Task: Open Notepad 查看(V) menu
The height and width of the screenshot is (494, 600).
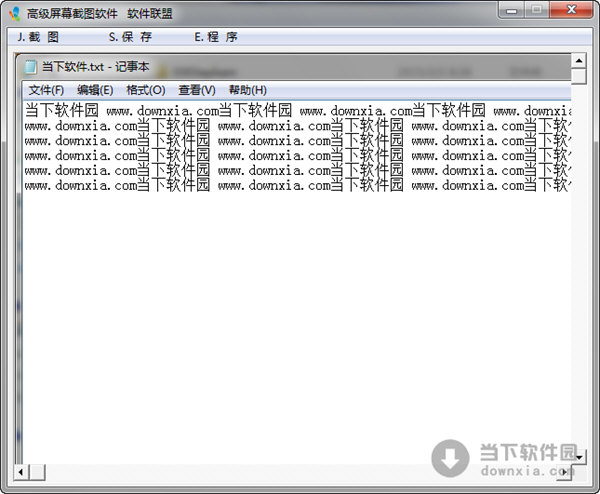Action: [x=197, y=90]
